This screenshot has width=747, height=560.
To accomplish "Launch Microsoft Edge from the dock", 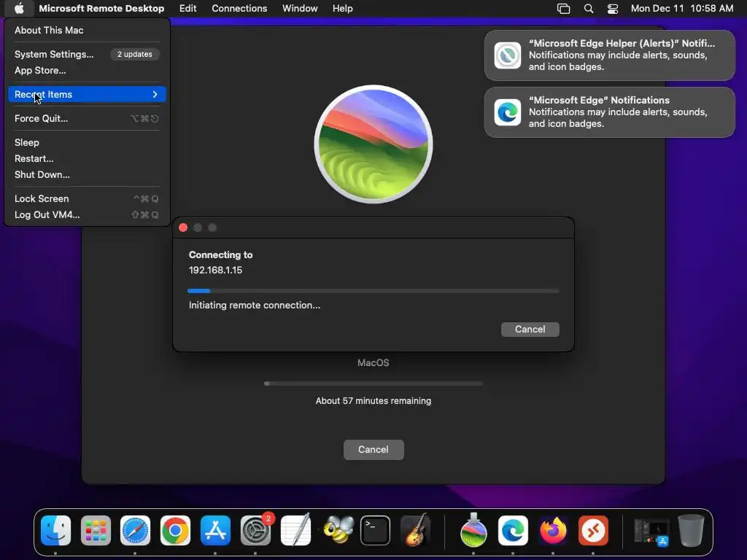I will [513, 531].
